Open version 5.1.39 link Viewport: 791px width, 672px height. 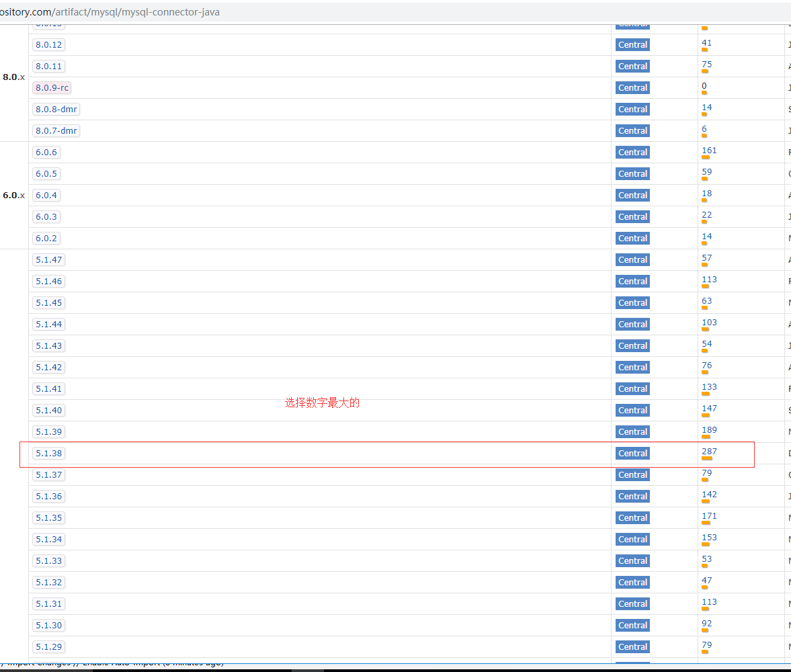pos(49,432)
